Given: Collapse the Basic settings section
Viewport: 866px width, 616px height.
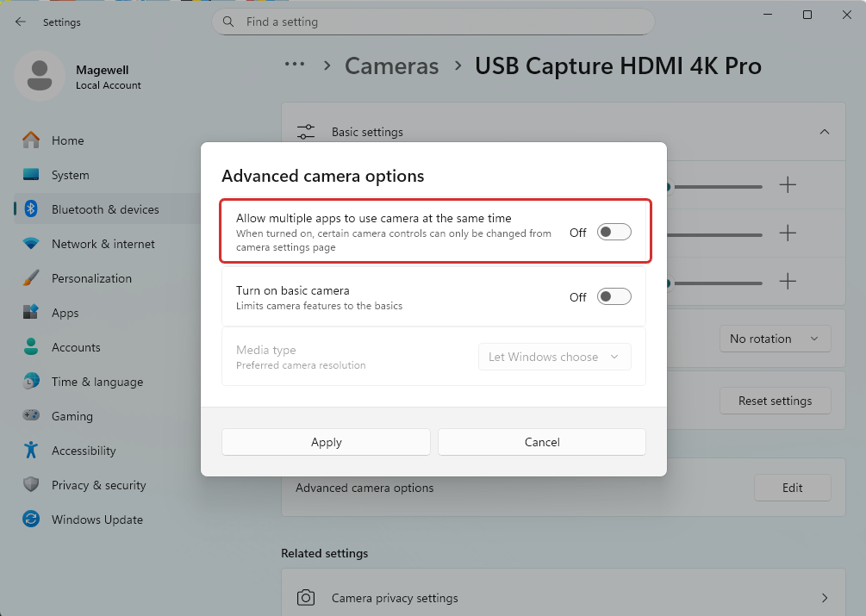Looking at the screenshot, I should pyautogui.click(x=824, y=132).
